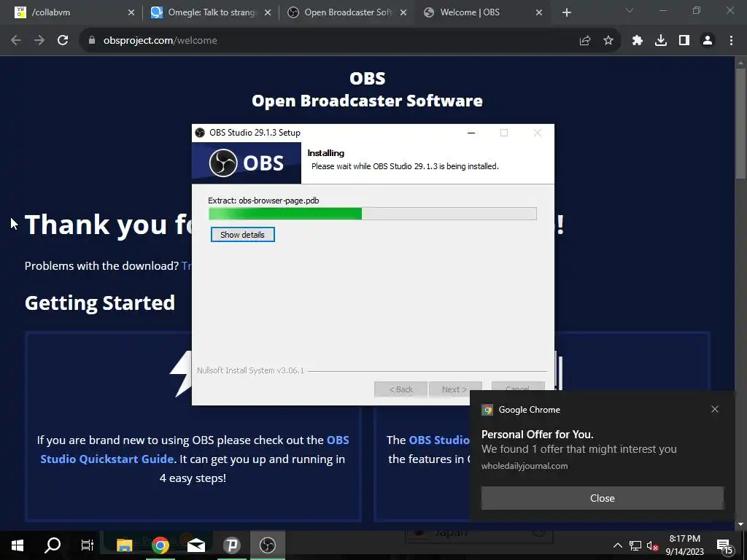Open the P app icon on taskbar
Image resolution: width=747 pixels, height=560 pixels.
pyautogui.click(x=231, y=545)
